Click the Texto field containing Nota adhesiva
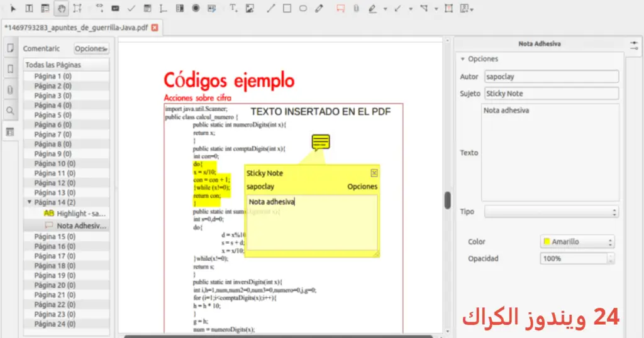The image size is (644, 338). click(x=550, y=152)
